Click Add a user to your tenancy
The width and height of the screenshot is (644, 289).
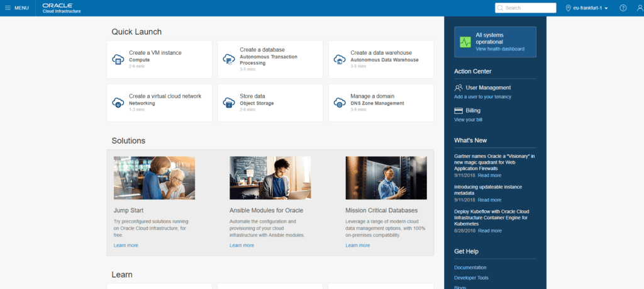tap(482, 97)
